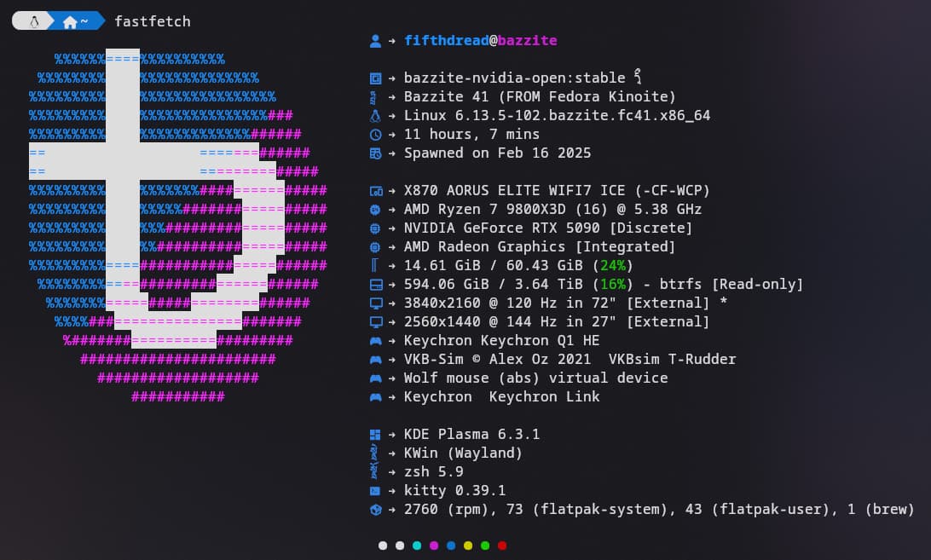Screen dimensions: 931x560
Task: Click the hostname 'bazzite' in title
Action: [x=527, y=40]
